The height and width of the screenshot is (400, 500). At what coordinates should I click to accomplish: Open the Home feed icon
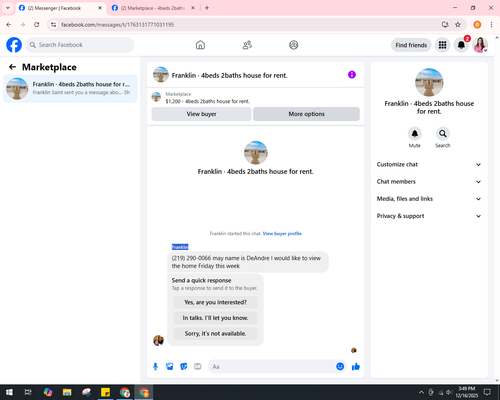coord(200,45)
